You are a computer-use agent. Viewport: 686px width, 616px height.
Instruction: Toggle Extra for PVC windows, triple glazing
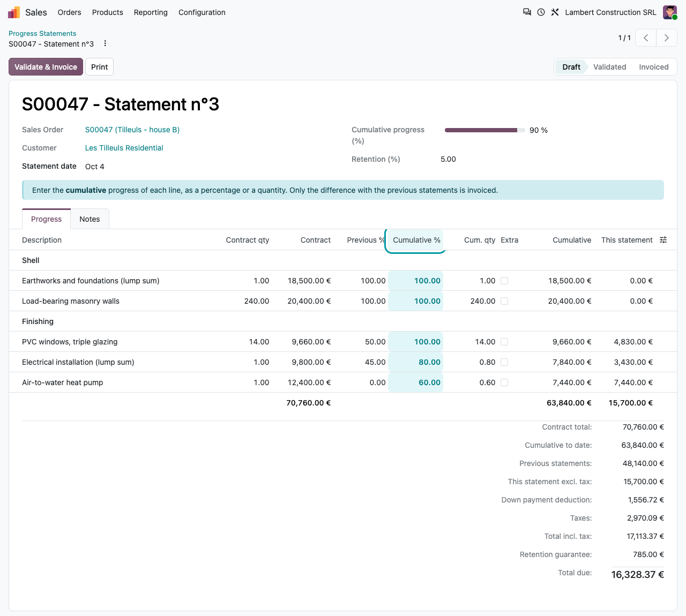[504, 342]
